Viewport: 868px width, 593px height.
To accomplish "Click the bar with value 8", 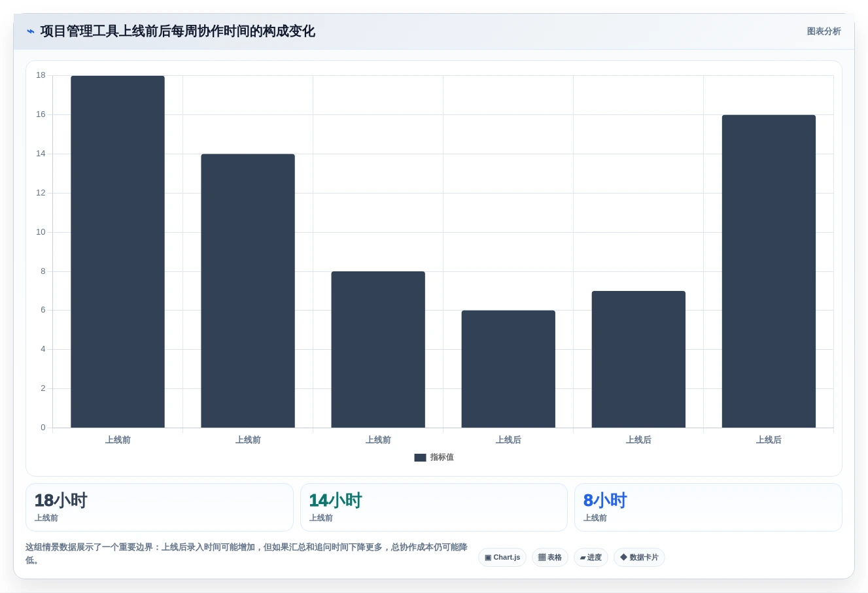I will point(378,350).
